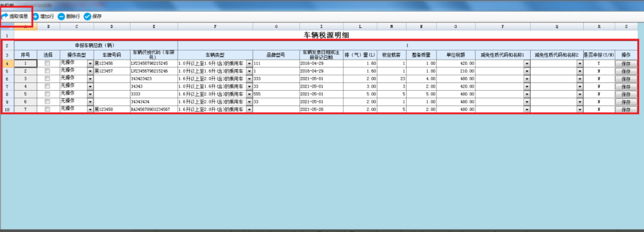This screenshot has width=644, height=232.
Task: Click the 整备质量 column header
Action: tap(422, 55)
